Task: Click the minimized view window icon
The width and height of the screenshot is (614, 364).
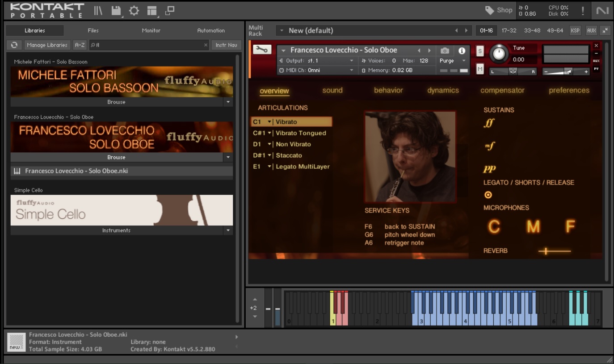Action: coord(170,10)
